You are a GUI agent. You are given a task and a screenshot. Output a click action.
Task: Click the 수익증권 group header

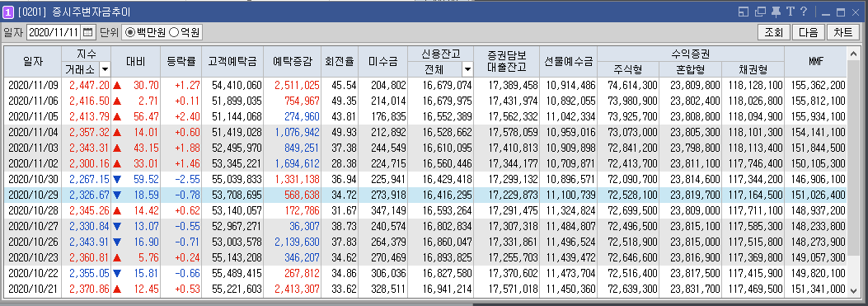click(691, 54)
